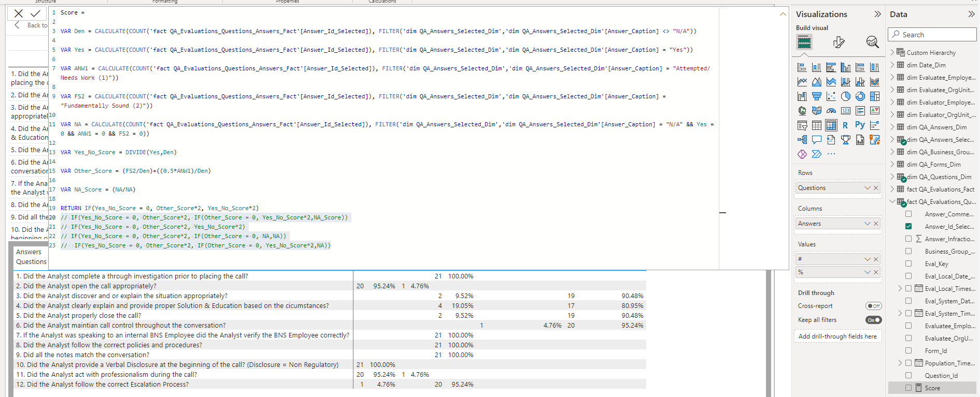
Task: Turn off Keep all filters toggle
Action: (873, 320)
